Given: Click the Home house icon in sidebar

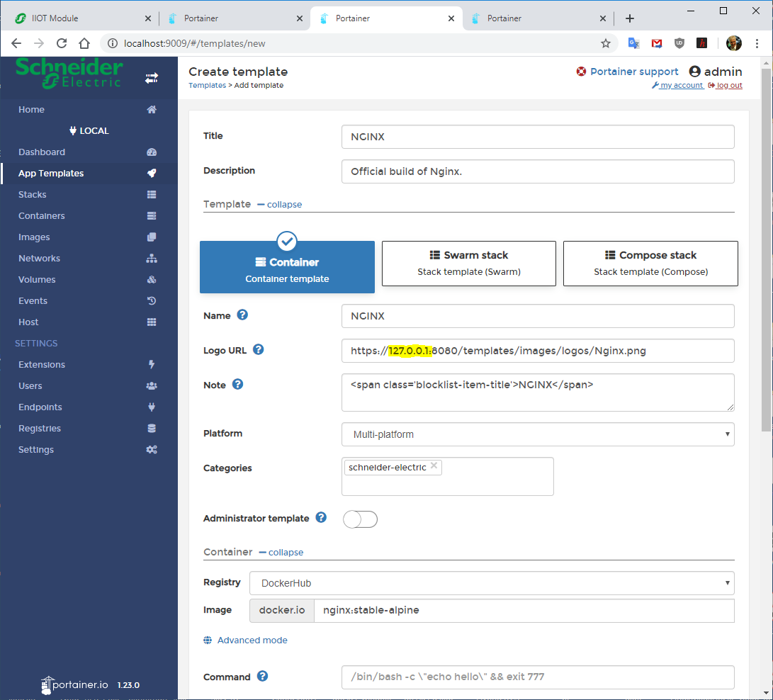Looking at the screenshot, I should pyautogui.click(x=152, y=109).
